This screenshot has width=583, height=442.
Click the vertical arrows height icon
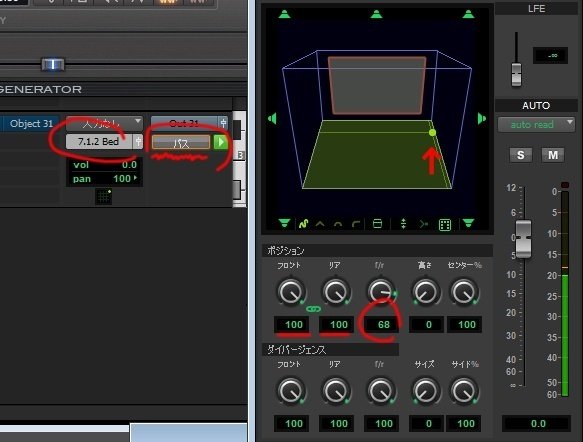point(403,224)
